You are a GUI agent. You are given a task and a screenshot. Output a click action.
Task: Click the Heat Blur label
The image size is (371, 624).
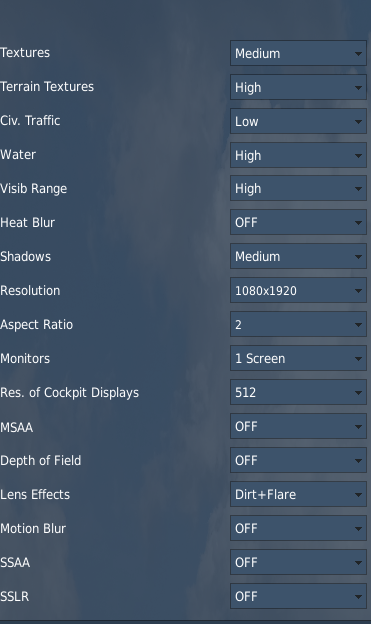[27, 222]
